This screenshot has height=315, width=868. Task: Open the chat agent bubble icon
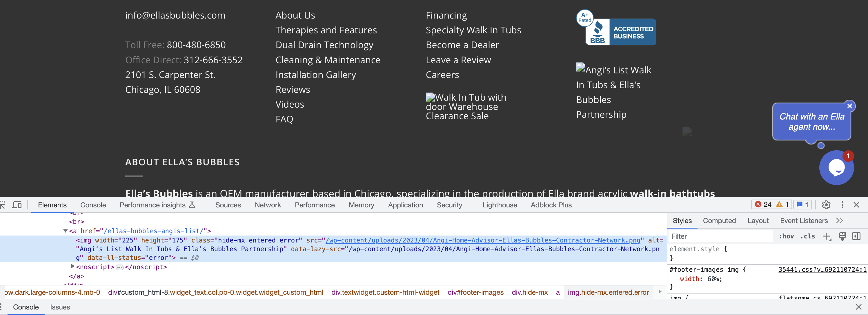tap(837, 167)
